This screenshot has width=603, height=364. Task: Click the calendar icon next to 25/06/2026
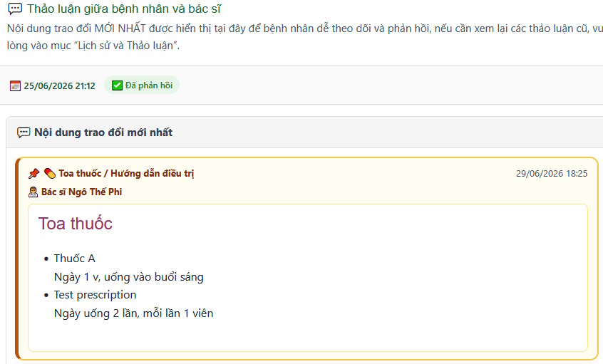(15, 85)
